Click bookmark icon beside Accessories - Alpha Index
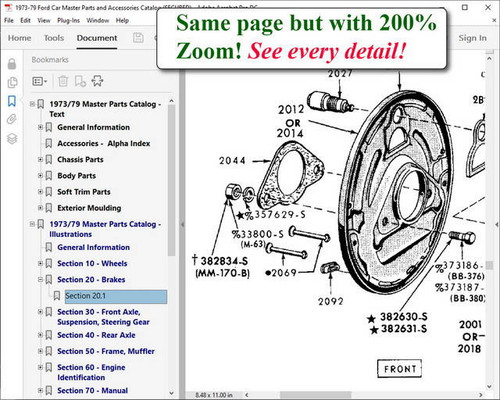Viewport: 500px width, 400px height. point(49,143)
